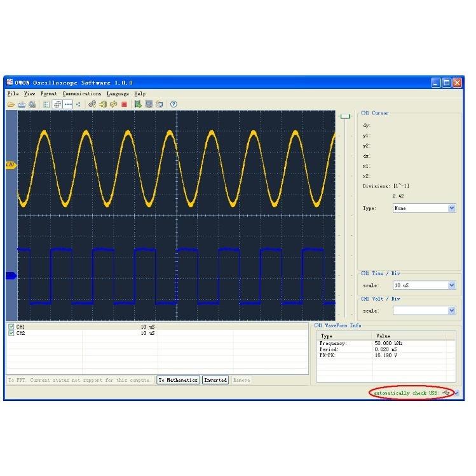Uncheck the CH2 channel checkbox
476x476 pixels.
point(11,333)
